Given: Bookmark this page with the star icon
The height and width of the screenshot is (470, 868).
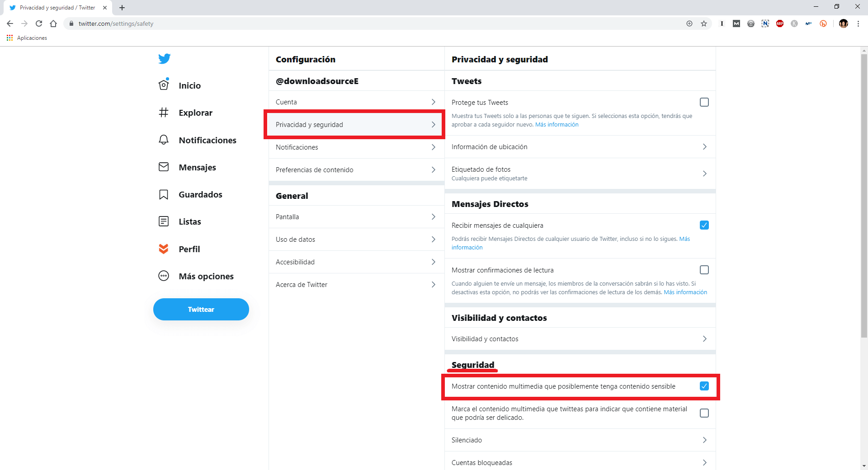Looking at the screenshot, I should pyautogui.click(x=704, y=23).
